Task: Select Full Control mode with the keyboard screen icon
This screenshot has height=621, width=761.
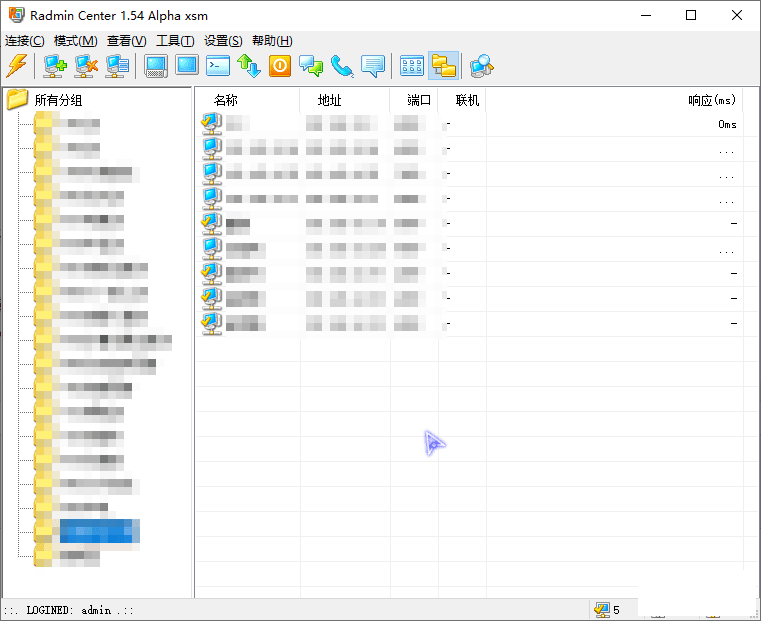Action: (156, 65)
